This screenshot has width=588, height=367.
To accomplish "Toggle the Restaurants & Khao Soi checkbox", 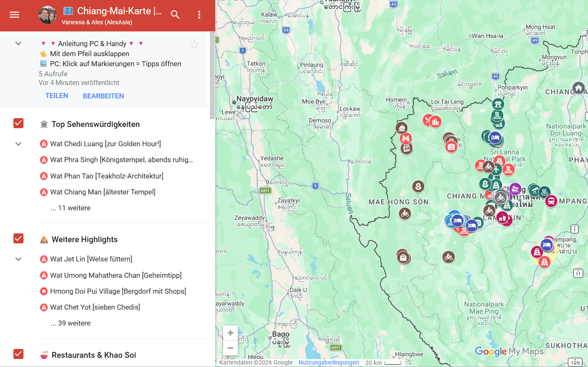I will [18, 354].
